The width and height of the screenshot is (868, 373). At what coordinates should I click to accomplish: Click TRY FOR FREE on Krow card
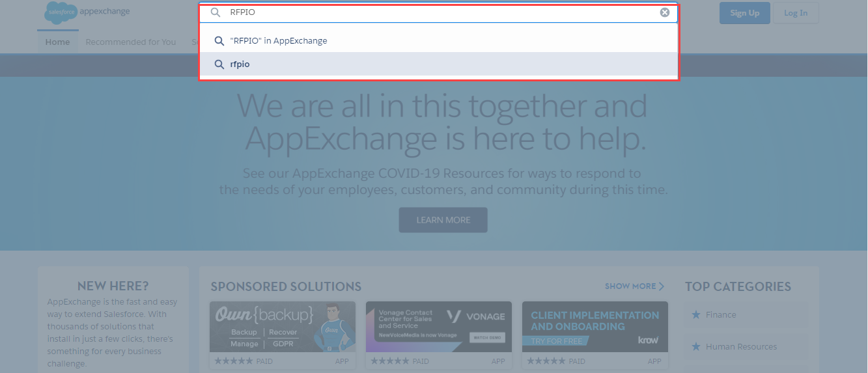point(555,341)
